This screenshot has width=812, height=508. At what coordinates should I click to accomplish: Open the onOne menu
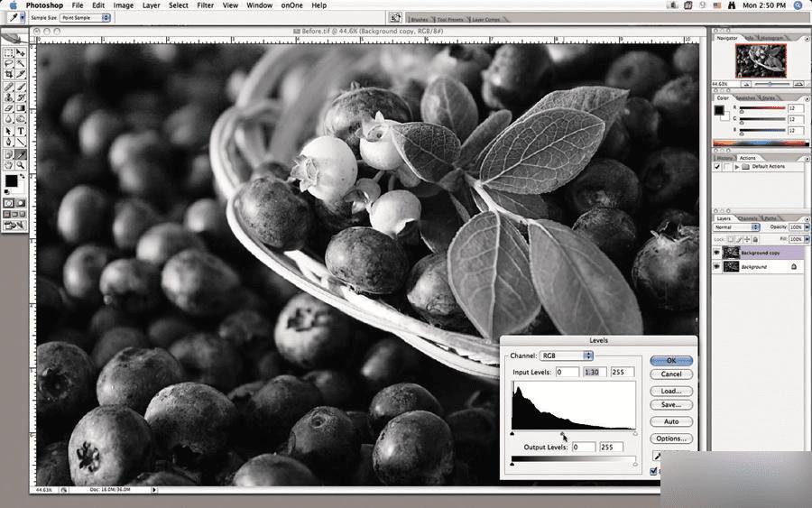[292, 5]
